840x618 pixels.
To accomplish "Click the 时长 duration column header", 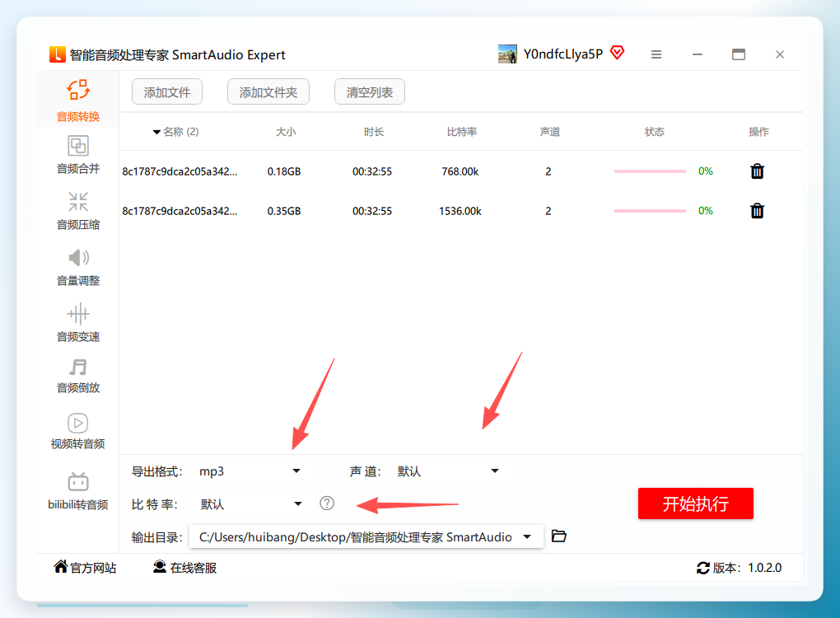I will click(x=373, y=132).
